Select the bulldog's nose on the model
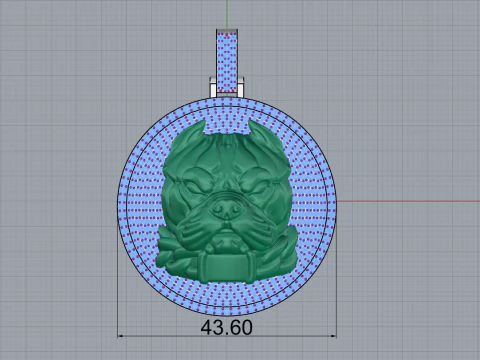The height and width of the screenshot is (360, 480). tap(227, 209)
